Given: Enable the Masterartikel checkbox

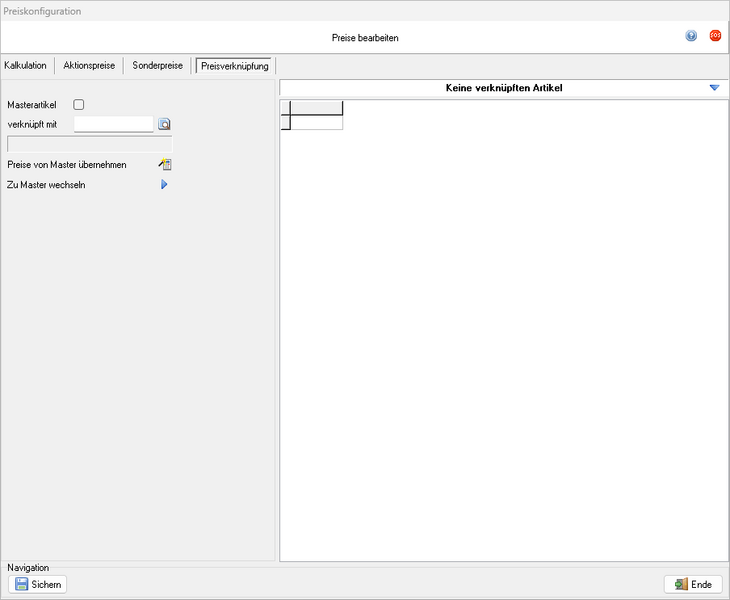Looking at the screenshot, I should tap(79, 104).
